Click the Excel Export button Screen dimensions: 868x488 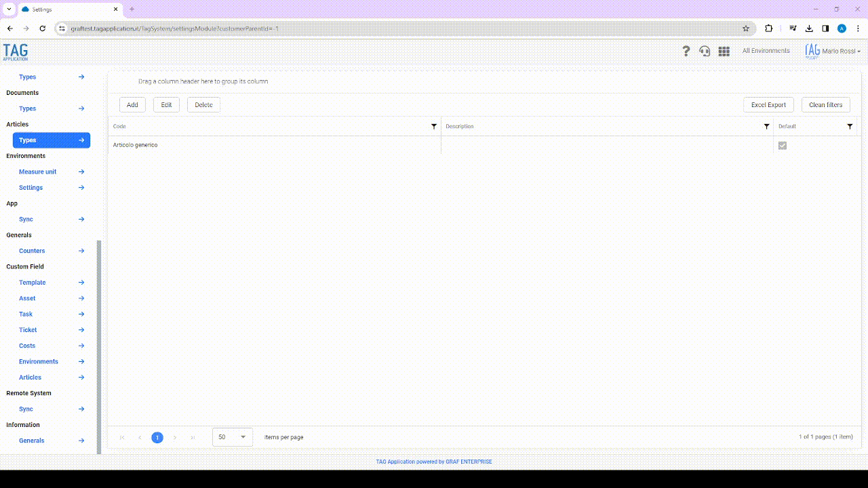(x=768, y=105)
